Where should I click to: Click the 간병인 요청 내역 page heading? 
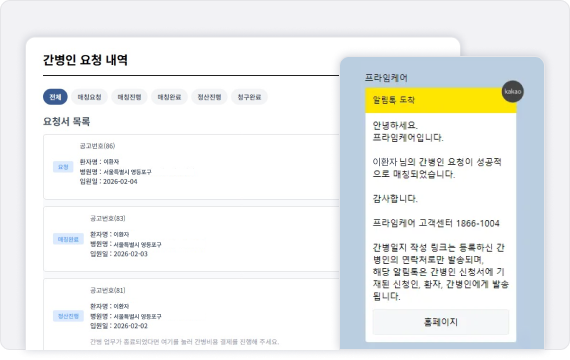(x=85, y=60)
